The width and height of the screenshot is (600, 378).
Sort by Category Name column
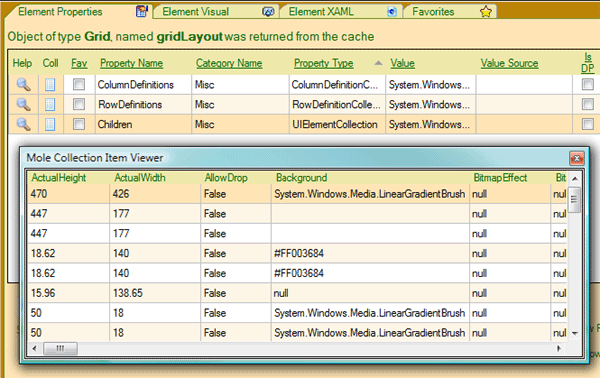[229, 64]
